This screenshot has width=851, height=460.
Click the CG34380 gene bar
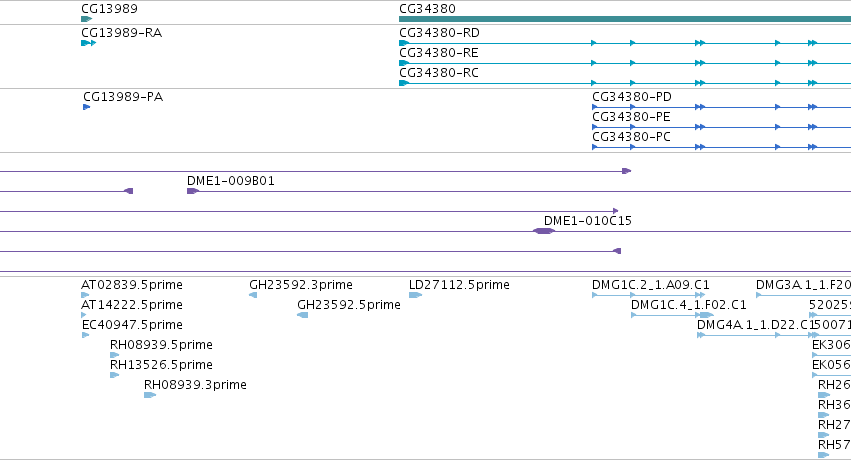point(625,19)
